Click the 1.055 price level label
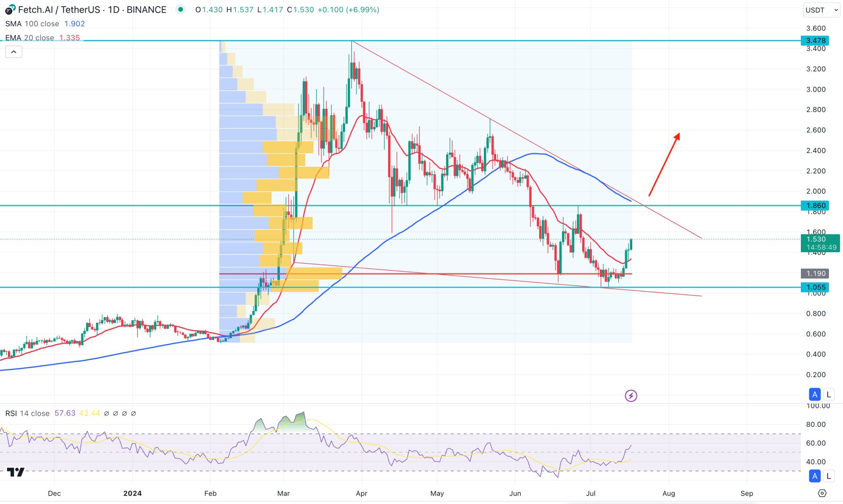843x504 pixels. click(815, 287)
